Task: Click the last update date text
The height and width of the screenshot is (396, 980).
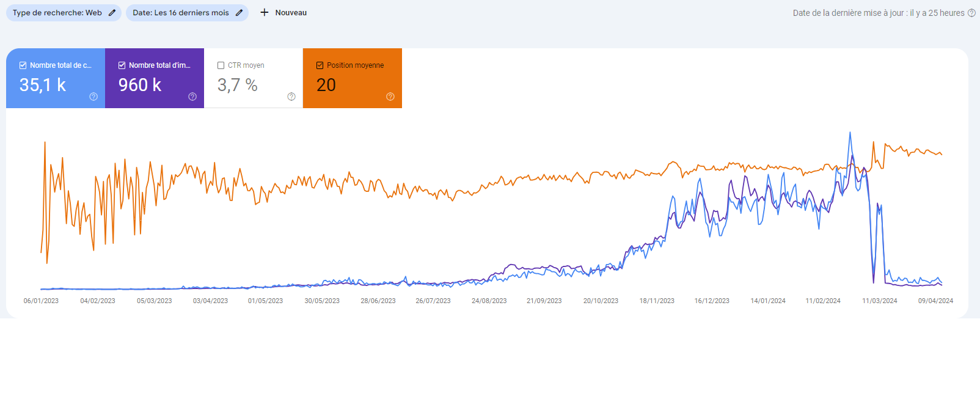Action: coord(878,13)
